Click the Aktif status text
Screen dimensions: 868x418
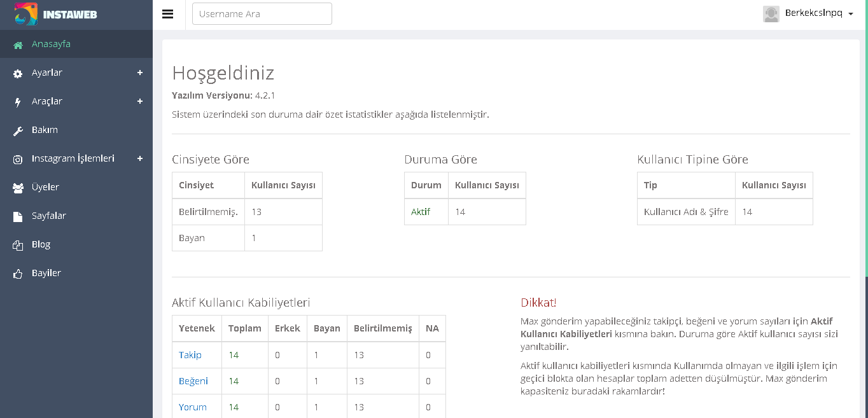click(x=421, y=212)
